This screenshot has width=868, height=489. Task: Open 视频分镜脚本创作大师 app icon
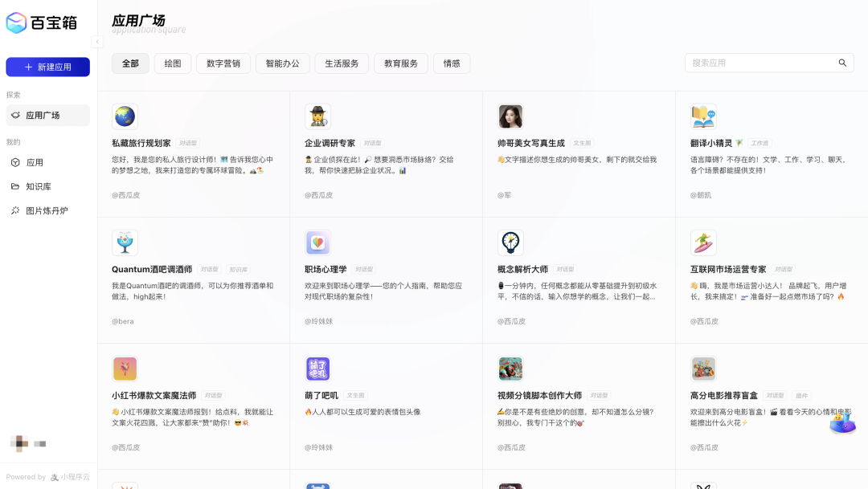pyautogui.click(x=510, y=369)
